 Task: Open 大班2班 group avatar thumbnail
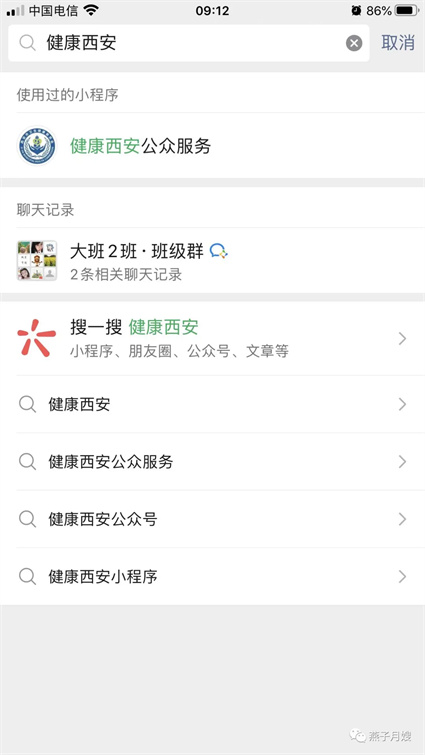37,260
